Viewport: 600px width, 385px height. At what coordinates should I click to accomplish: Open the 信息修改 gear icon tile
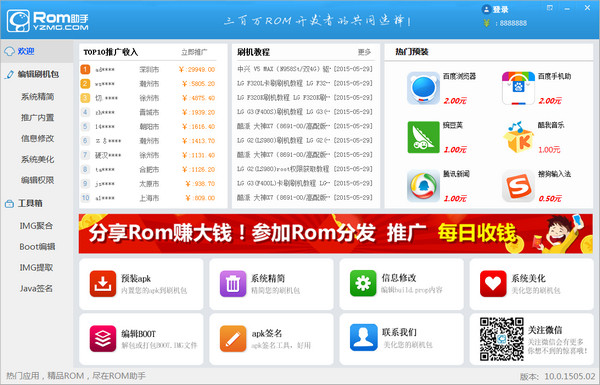click(x=363, y=284)
